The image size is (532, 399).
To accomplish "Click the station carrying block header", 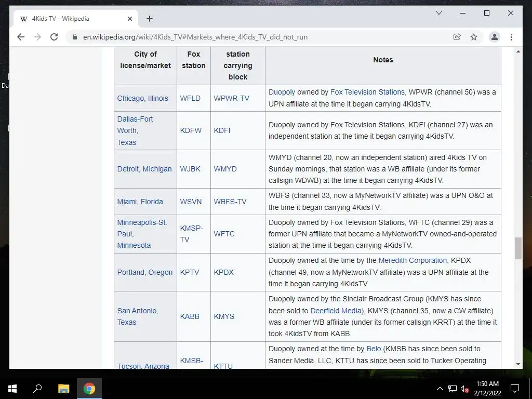I will click(238, 65).
